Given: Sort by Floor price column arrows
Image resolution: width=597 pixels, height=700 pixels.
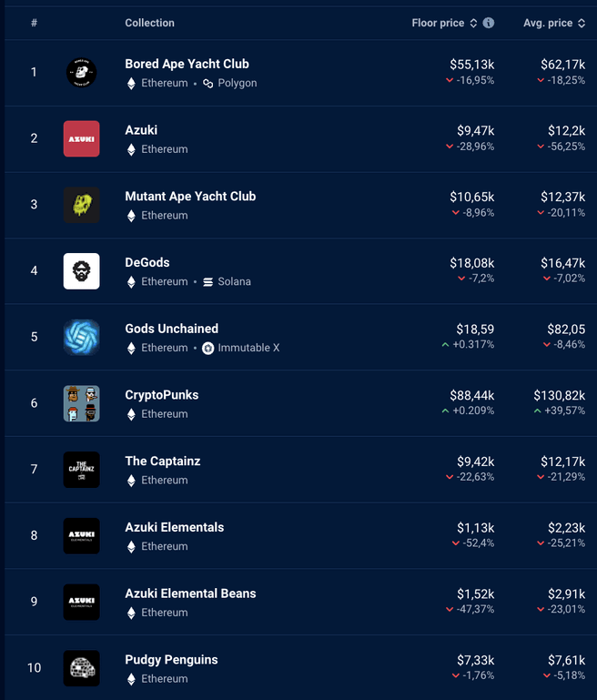Looking at the screenshot, I should click(x=473, y=24).
